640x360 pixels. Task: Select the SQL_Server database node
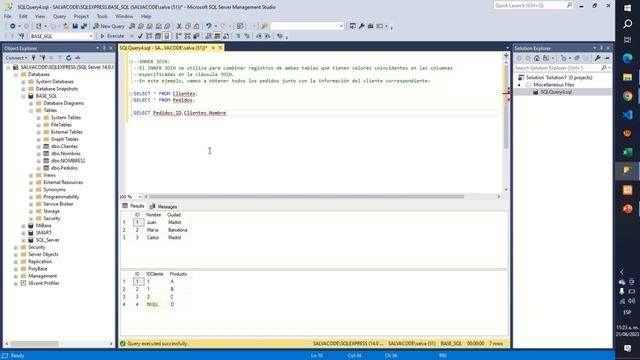47,240
